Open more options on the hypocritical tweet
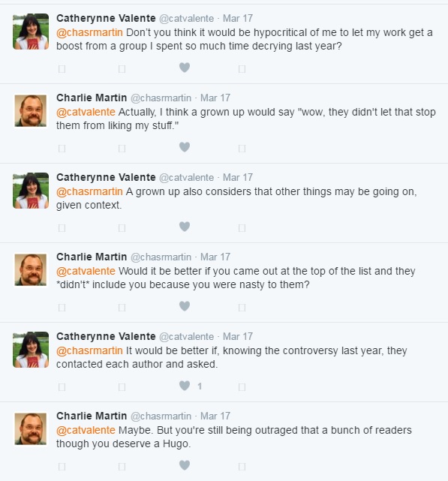 (x=242, y=69)
